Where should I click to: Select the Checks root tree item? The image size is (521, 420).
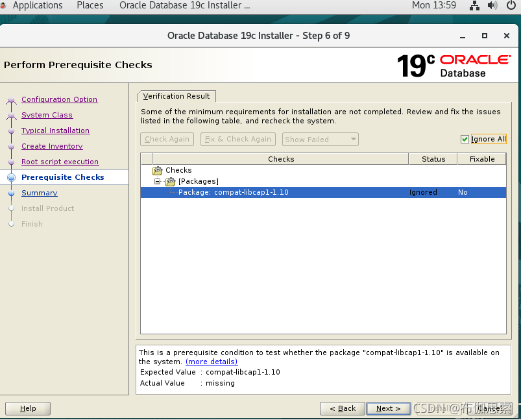coord(178,170)
